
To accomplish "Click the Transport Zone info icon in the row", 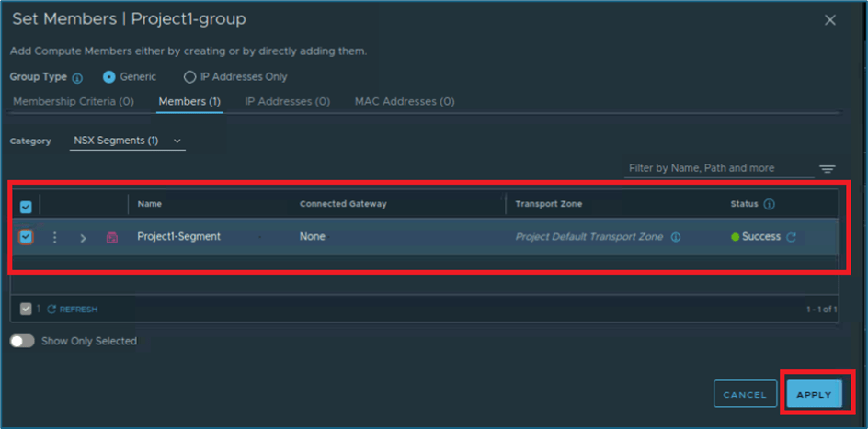I will (676, 237).
